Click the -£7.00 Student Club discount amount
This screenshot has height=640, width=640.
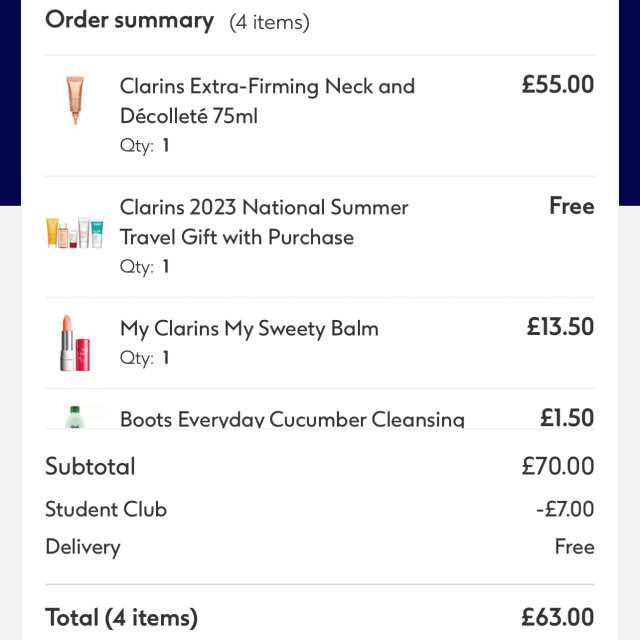tap(565, 509)
